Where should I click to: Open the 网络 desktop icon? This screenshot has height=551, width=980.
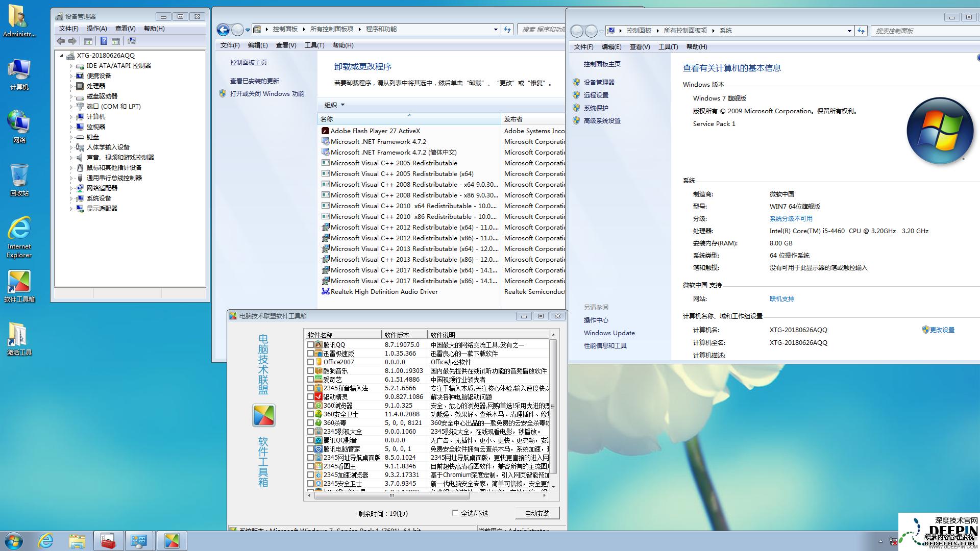(x=19, y=127)
